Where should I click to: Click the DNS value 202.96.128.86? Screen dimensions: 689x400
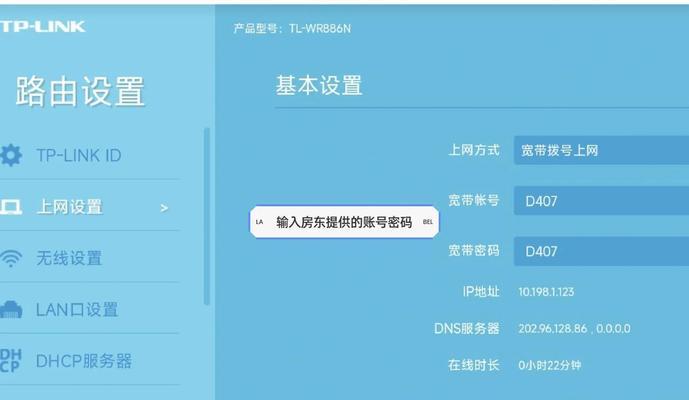click(x=553, y=328)
